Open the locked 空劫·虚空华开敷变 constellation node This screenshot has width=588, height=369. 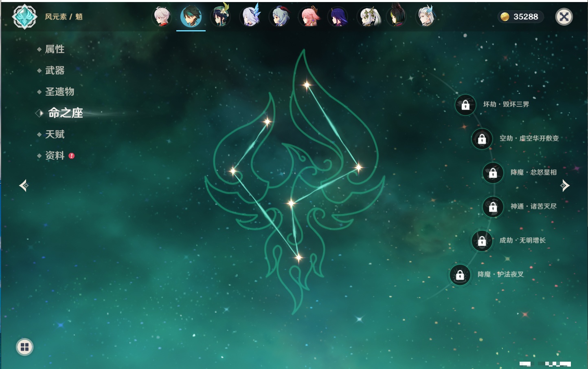click(482, 139)
